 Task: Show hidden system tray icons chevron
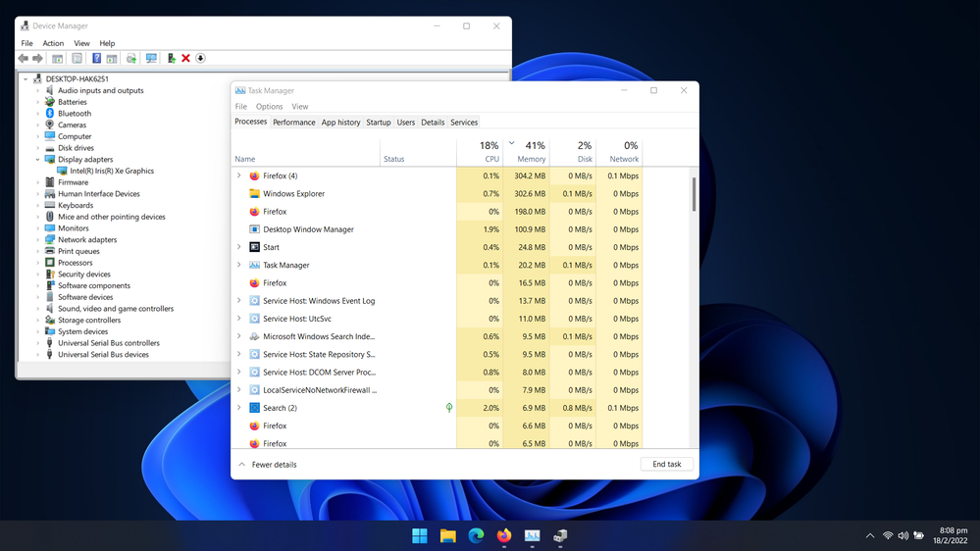click(870, 535)
